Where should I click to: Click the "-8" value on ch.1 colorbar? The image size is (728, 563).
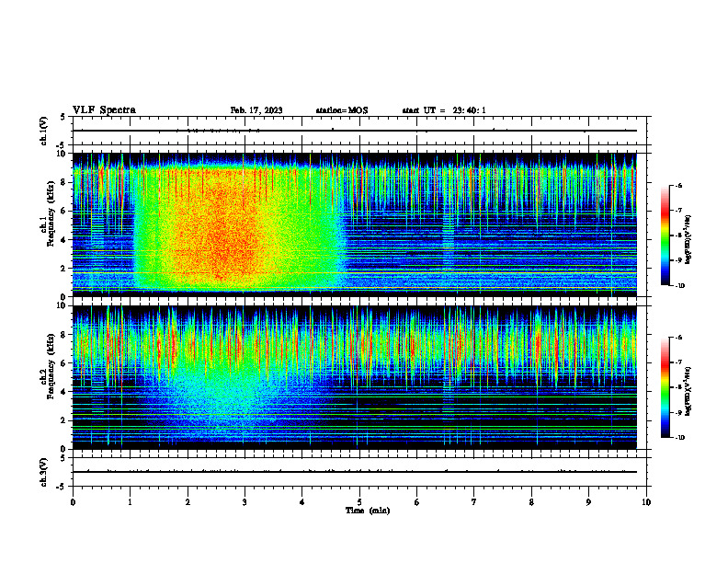679,236
